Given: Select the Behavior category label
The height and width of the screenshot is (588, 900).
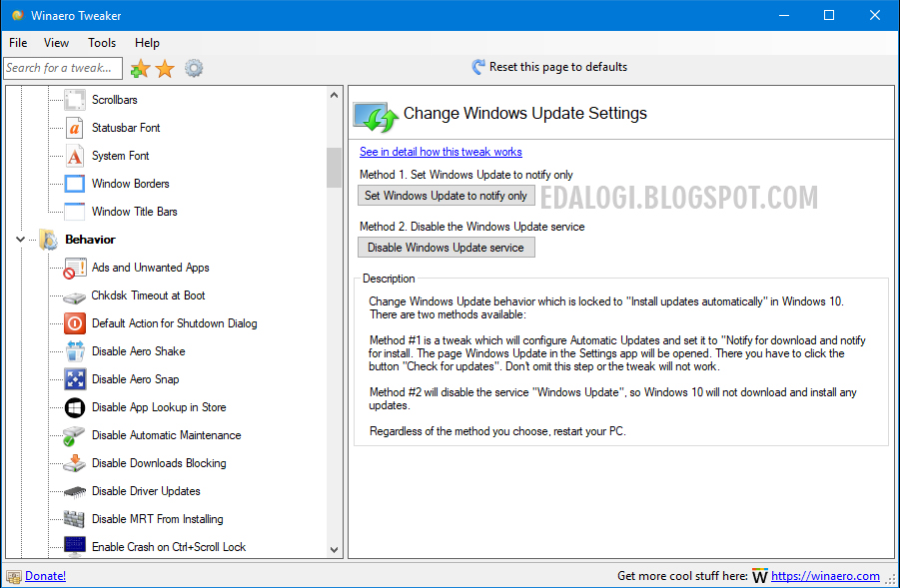Looking at the screenshot, I should 90,240.
